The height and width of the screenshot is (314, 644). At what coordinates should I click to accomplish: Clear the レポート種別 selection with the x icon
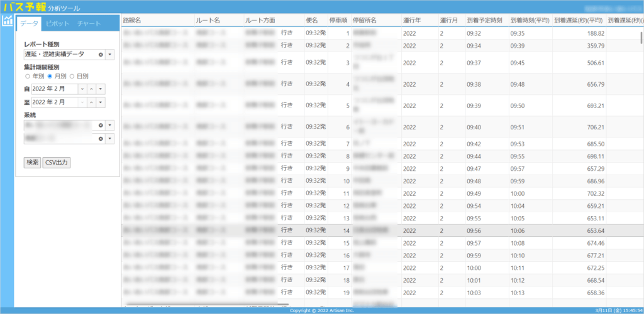tap(101, 54)
